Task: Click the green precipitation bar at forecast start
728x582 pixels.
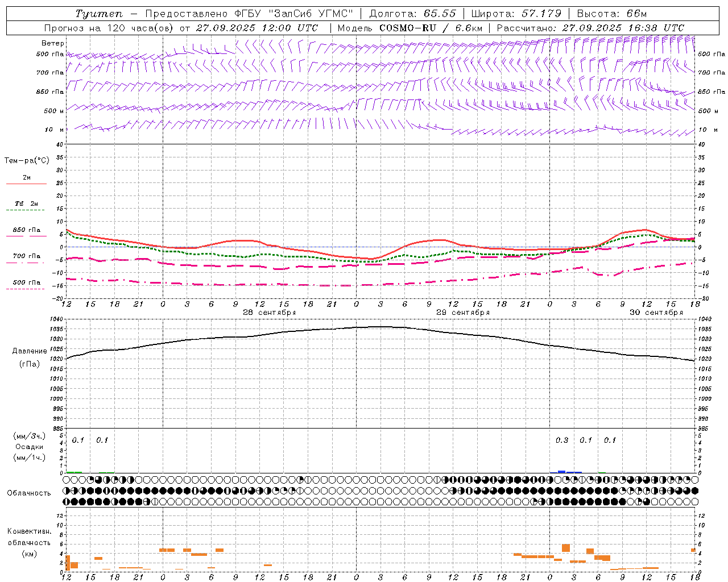Action: (74, 472)
